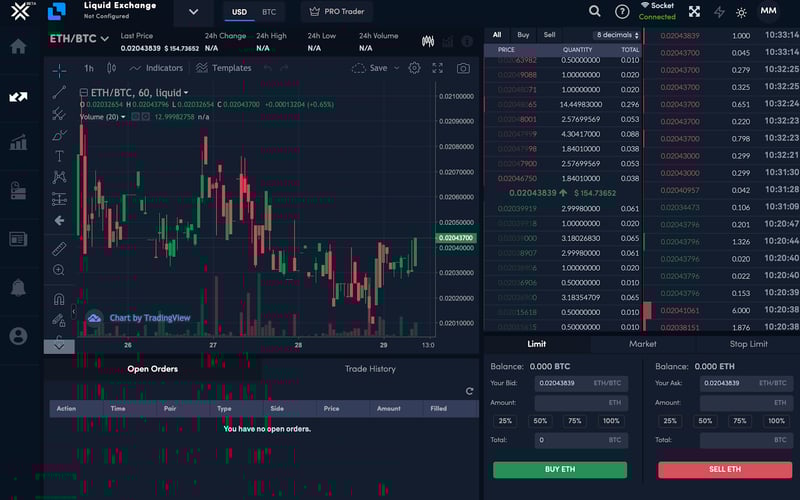Click the BUY ETH button
Screen dimensions: 800x500
click(x=560, y=469)
